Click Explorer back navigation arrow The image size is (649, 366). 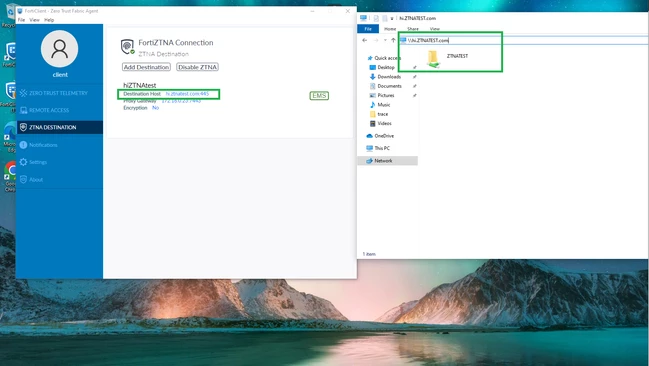coord(365,40)
